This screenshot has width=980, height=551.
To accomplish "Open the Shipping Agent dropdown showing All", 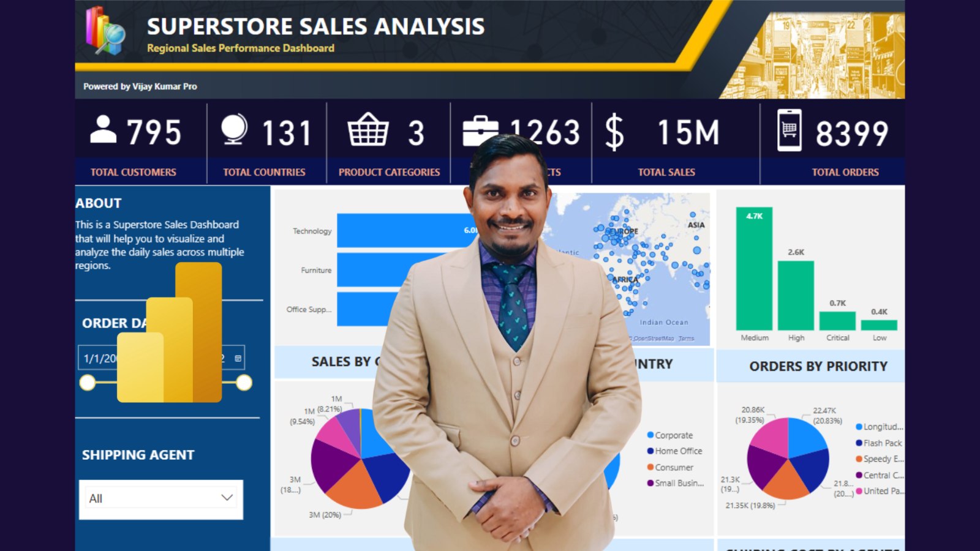I will (161, 499).
